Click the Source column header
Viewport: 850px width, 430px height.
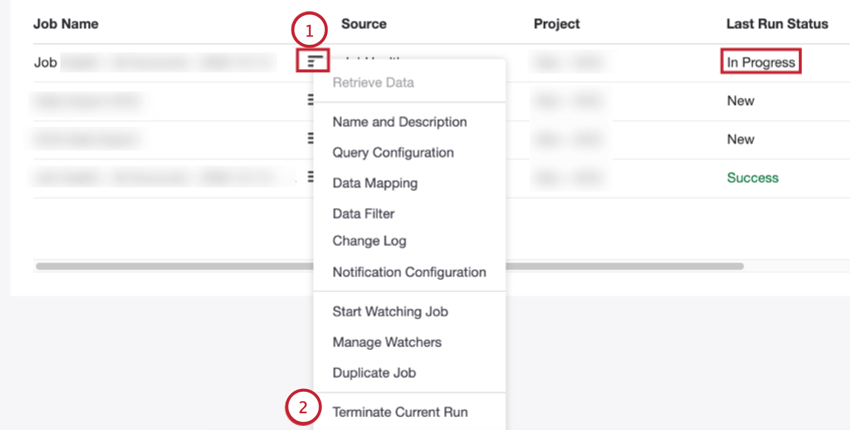tap(363, 23)
